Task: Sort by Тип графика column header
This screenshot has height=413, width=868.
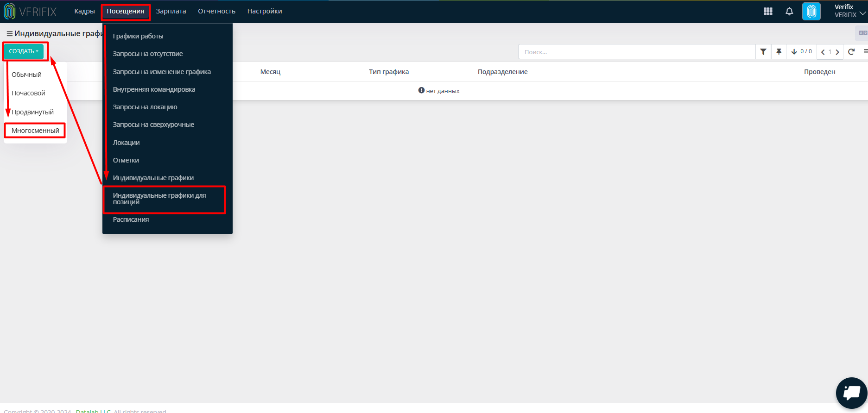Action: pyautogui.click(x=389, y=72)
